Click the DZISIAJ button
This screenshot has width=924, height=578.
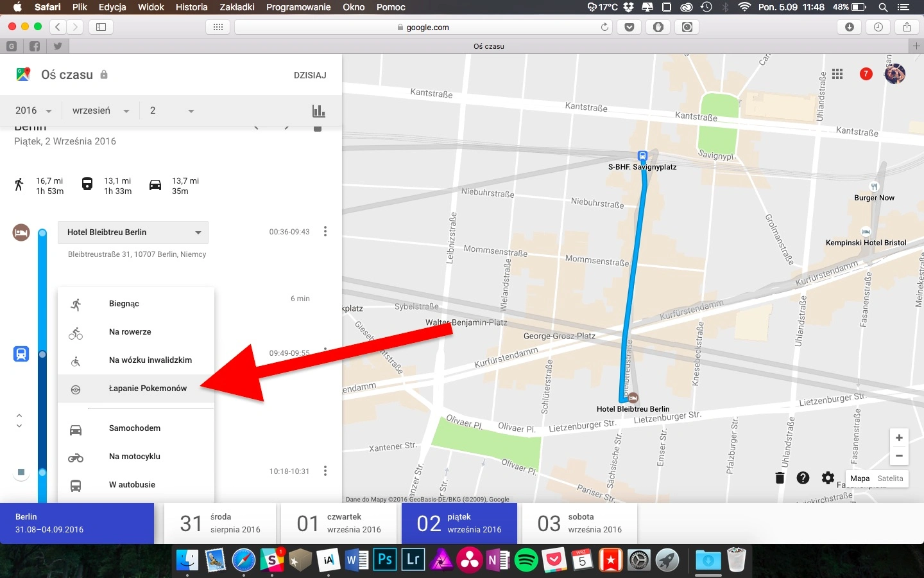point(310,75)
